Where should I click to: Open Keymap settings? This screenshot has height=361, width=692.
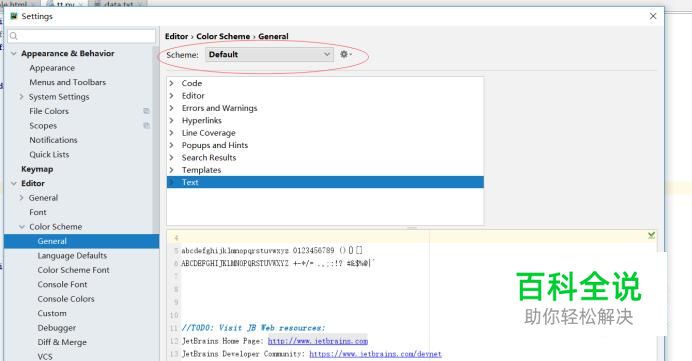coord(37,169)
